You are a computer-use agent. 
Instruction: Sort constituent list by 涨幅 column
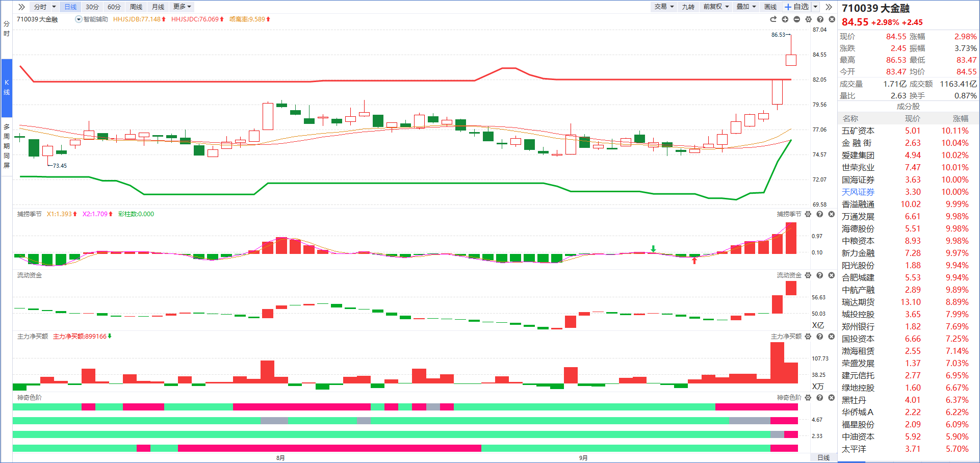point(960,118)
